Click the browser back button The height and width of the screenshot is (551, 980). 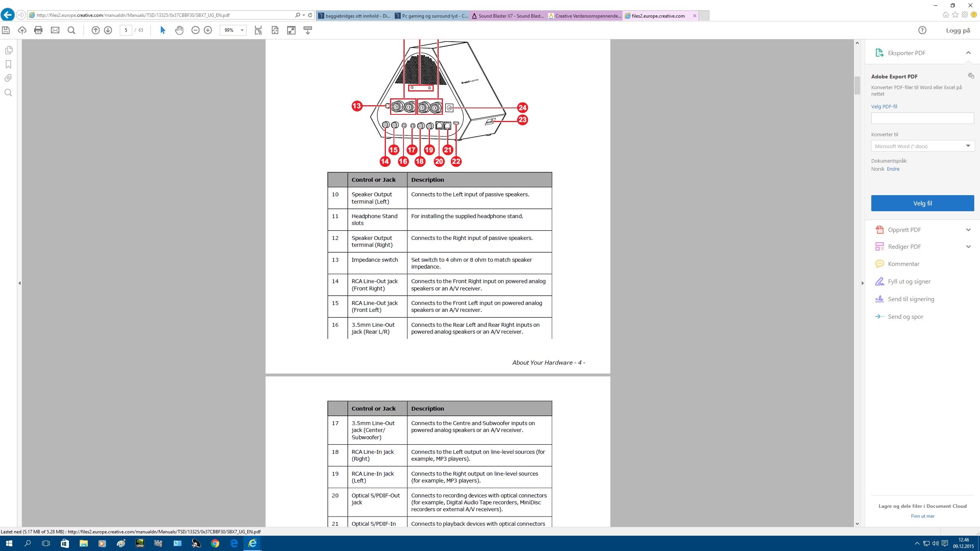point(7,15)
